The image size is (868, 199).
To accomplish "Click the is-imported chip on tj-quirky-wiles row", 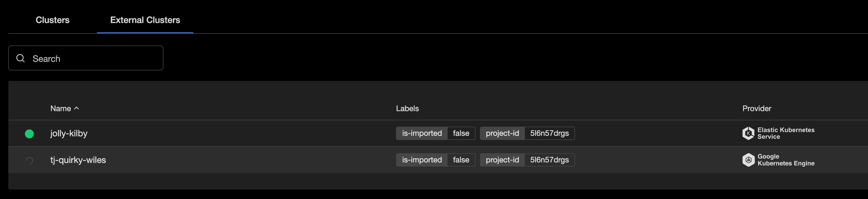I will [422, 160].
